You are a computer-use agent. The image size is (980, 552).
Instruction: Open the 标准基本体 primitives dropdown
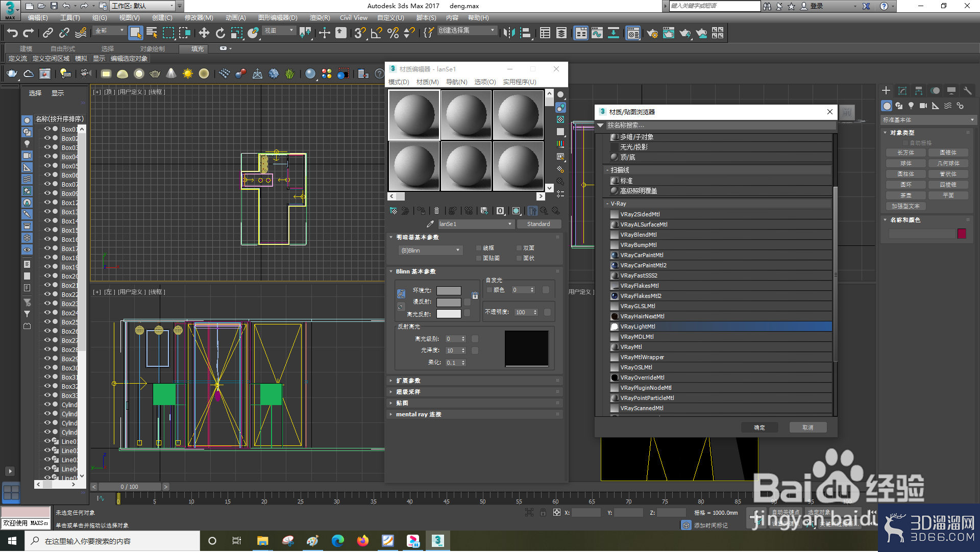click(x=928, y=120)
